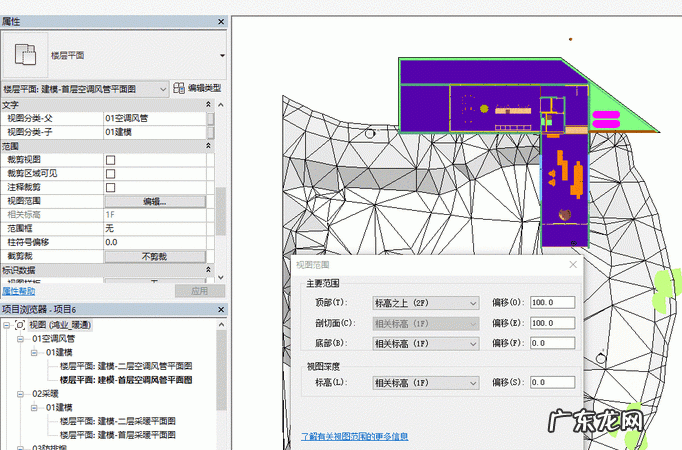The height and width of the screenshot is (450, 682).
Task: Click the 编辑类型 edit type icon
Action: click(x=179, y=88)
